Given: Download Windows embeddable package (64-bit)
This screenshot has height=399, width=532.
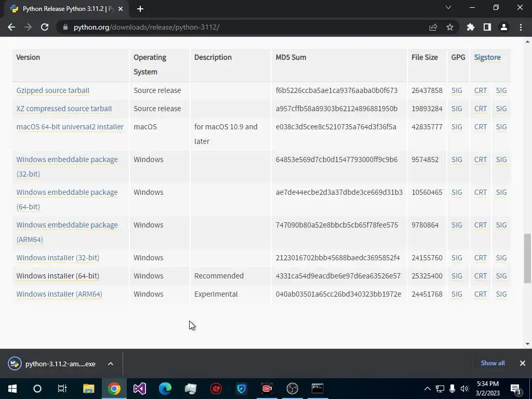Looking at the screenshot, I should [67, 199].
